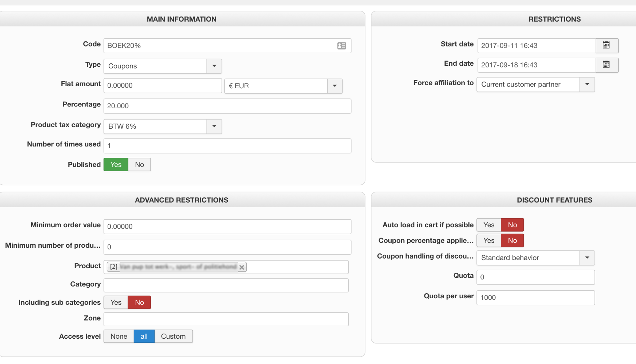Open the End date calendar picker

[606, 65]
